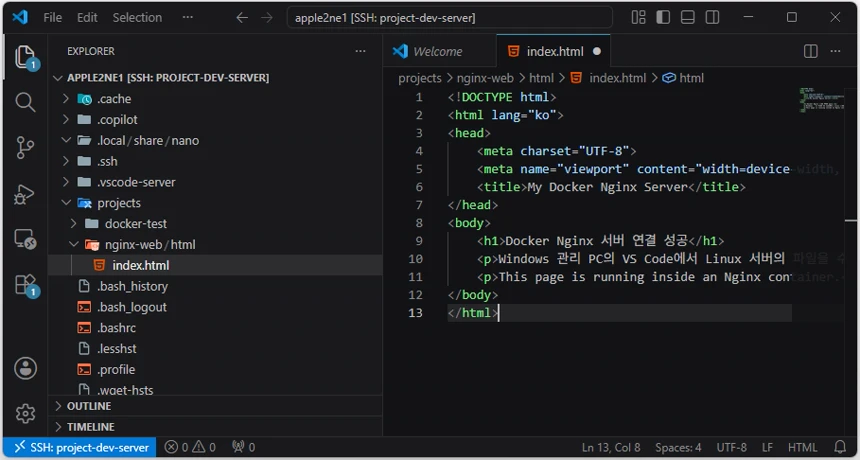The height and width of the screenshot is (460, 860).
Task: Click the nginx-web breadcrumb
Action: pos(485,78)
